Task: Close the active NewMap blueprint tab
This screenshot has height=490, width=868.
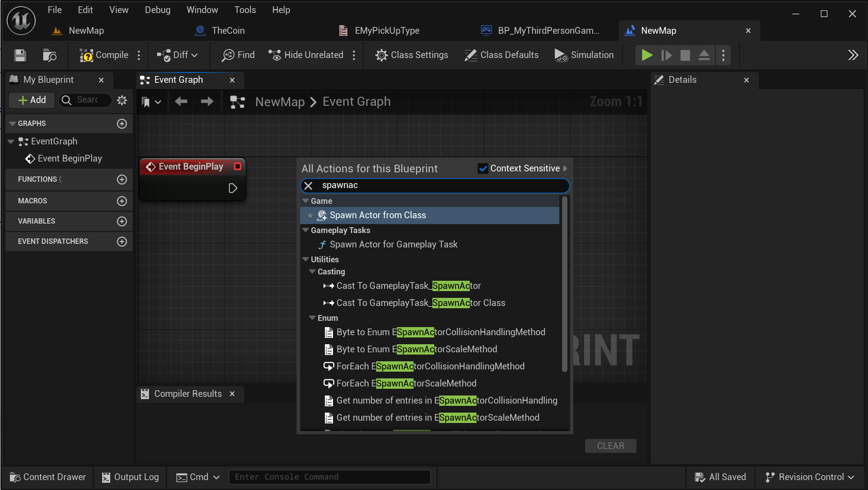Action: tap(748, 31)
